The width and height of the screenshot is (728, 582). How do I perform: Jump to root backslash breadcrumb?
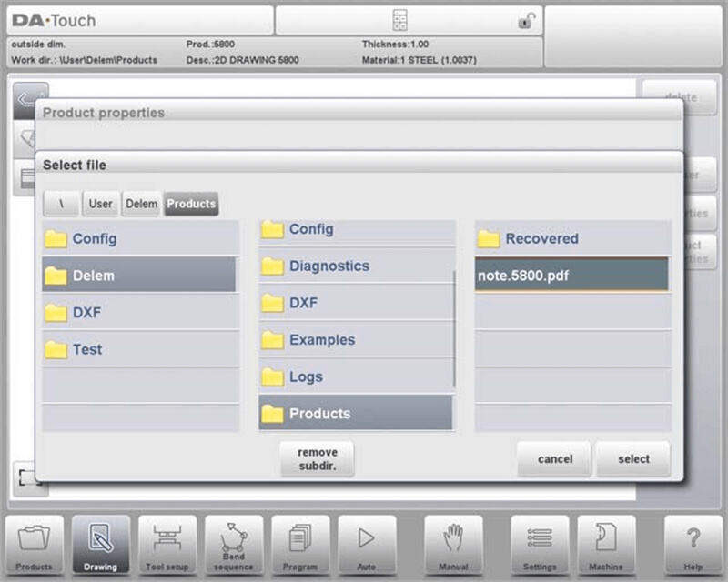coord(61,204)
